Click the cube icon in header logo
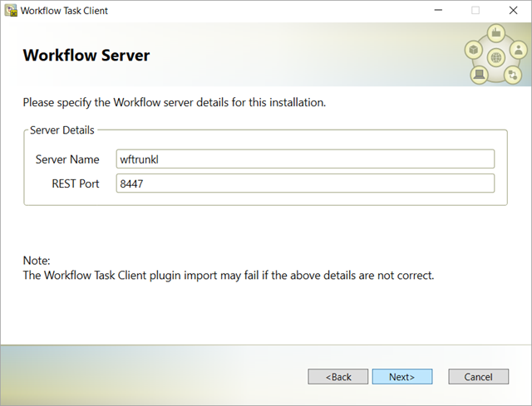The height and width of the screenshot is (406, 532). pos(473,50)
